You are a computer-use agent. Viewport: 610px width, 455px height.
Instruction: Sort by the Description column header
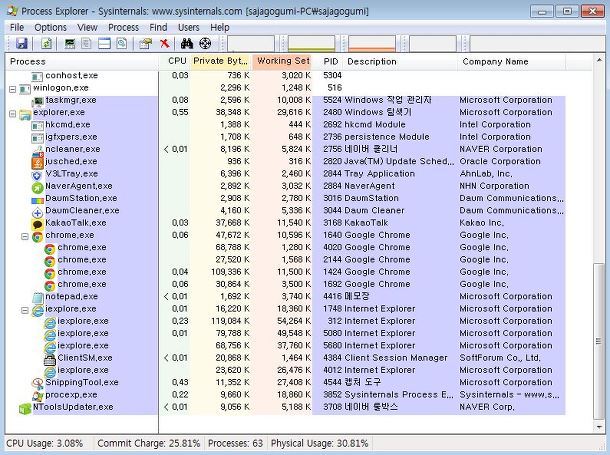pos(401,61)
